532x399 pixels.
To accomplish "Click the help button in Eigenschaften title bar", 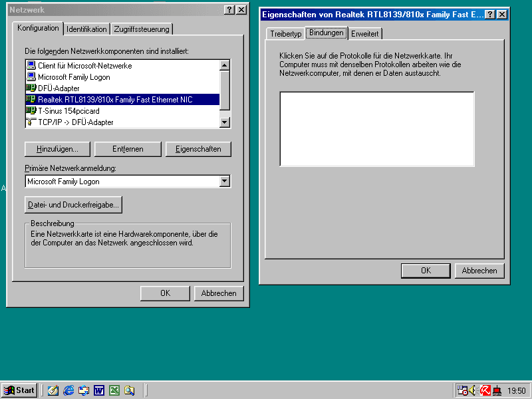I will pyautogui.click(x=490, y=14).
